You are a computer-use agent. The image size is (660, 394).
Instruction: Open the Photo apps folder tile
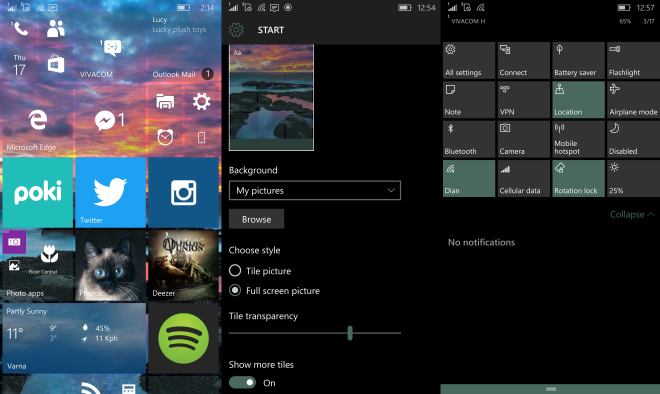point(37,265)
